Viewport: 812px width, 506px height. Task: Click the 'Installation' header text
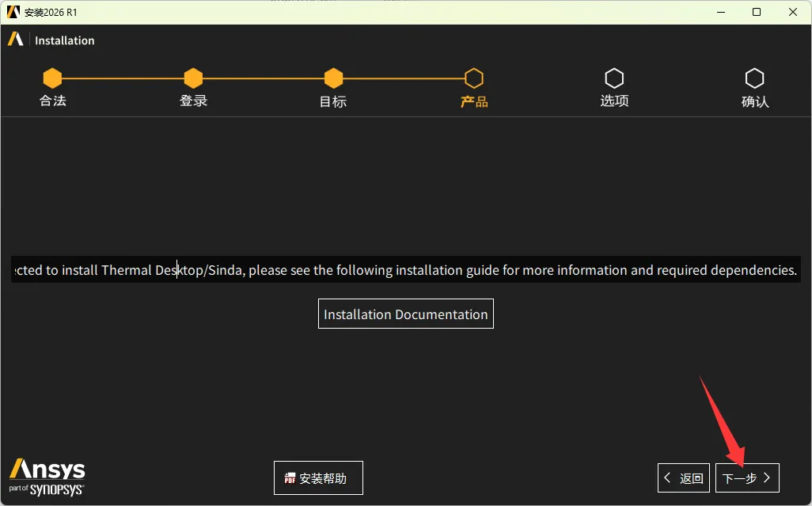(65, 40)
